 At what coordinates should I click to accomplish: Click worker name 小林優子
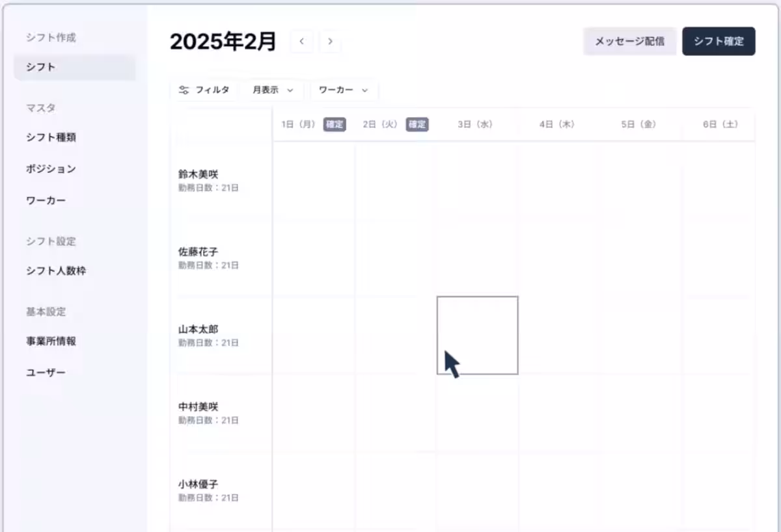pos(199,485)
